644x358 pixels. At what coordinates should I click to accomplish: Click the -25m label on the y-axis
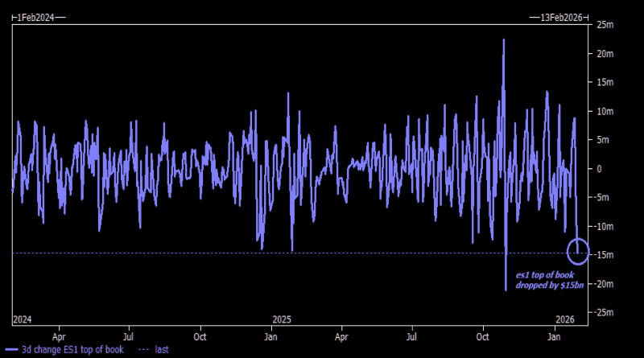(605, 312)
